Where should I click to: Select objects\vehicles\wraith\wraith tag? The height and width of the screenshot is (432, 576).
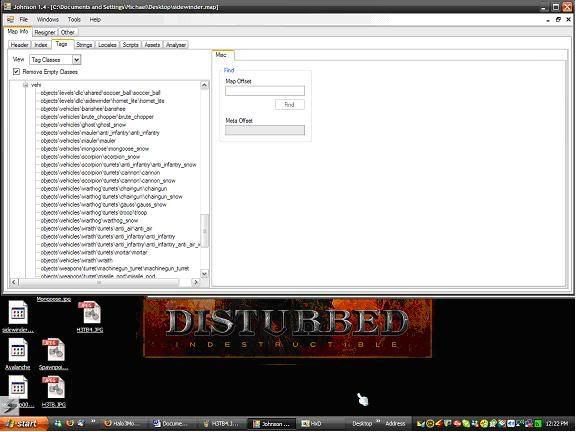[76, 260]
